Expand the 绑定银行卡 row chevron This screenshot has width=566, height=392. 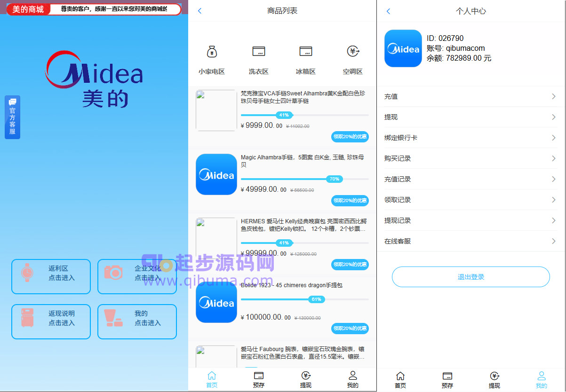click(x=554, y=138)
